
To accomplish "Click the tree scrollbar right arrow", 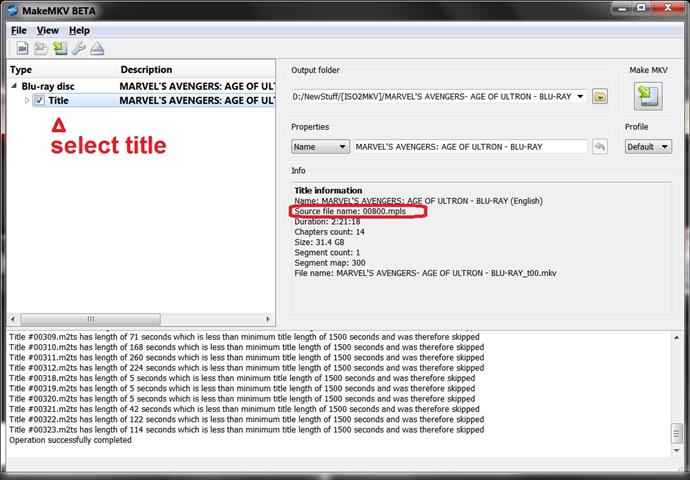I will 268,319.
